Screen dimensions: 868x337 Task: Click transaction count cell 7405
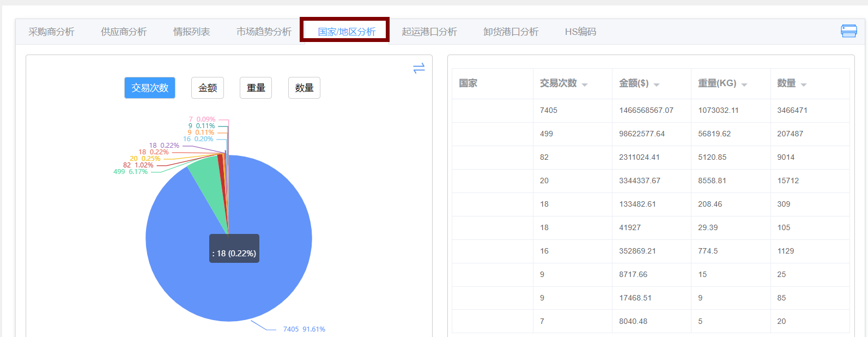549,110
